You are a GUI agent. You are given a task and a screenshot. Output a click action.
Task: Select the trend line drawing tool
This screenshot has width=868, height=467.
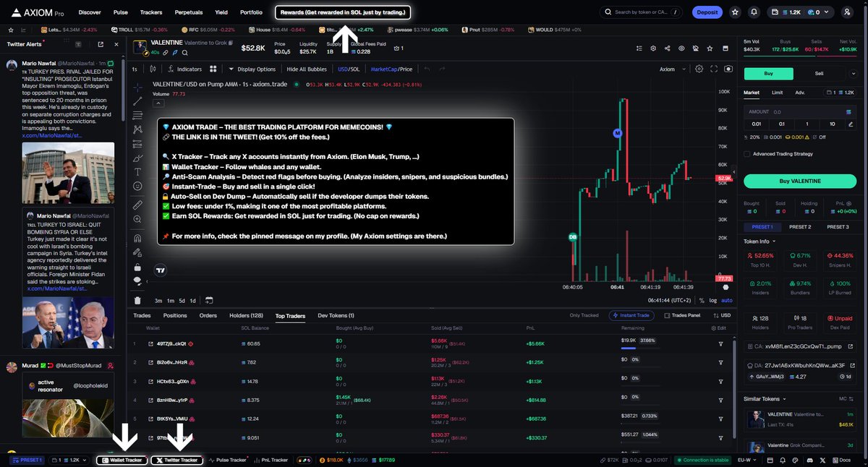(x=137, y=100)
